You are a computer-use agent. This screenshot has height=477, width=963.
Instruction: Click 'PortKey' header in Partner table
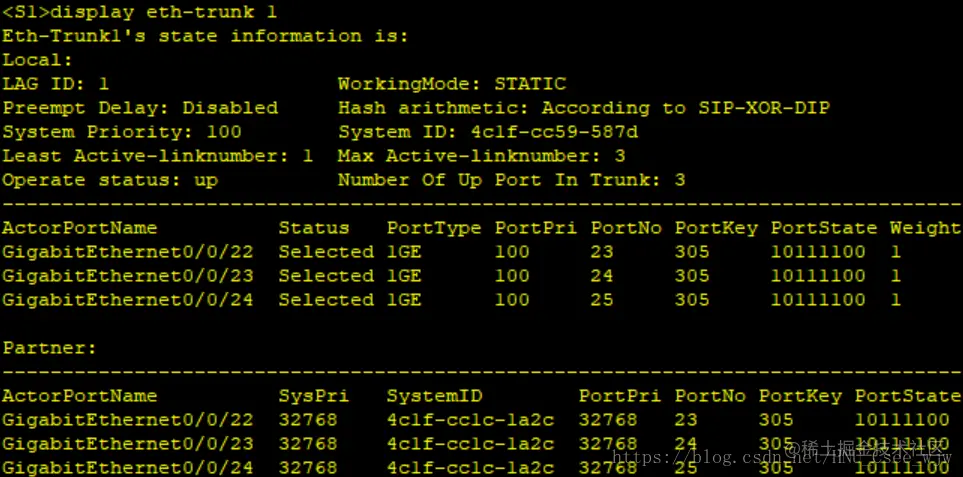point(801,397)
